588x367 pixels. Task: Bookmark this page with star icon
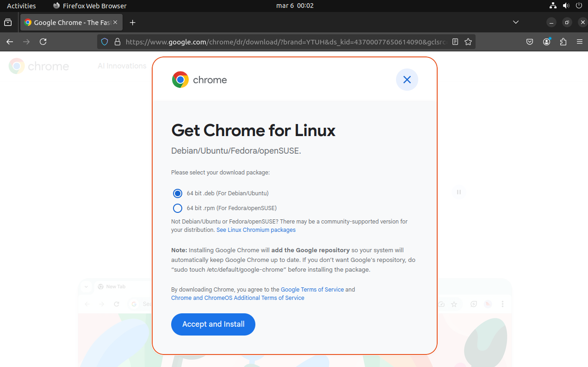click(x=468, y=42)
